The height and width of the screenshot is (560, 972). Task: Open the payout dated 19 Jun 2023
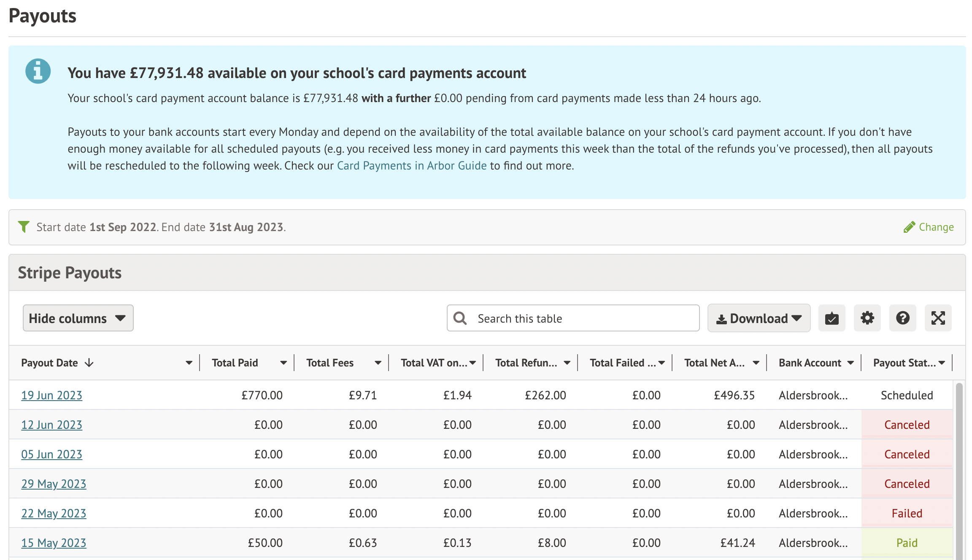pos(51,395)
